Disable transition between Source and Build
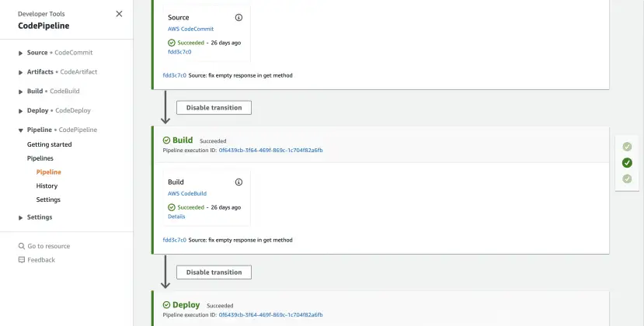 click(x=214, y=108)
